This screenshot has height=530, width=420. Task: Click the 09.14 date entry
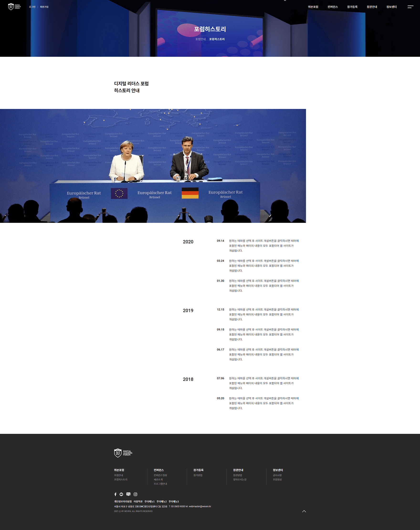[220, 241]
